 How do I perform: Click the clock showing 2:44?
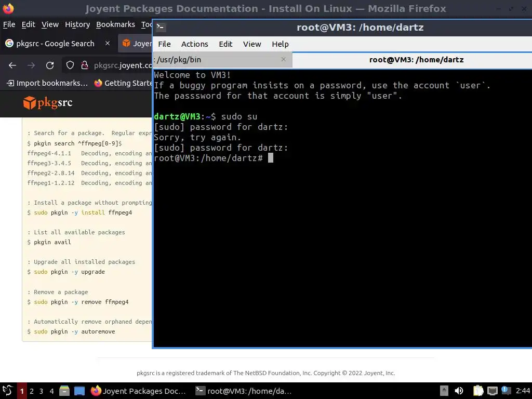tap(523, 391)
